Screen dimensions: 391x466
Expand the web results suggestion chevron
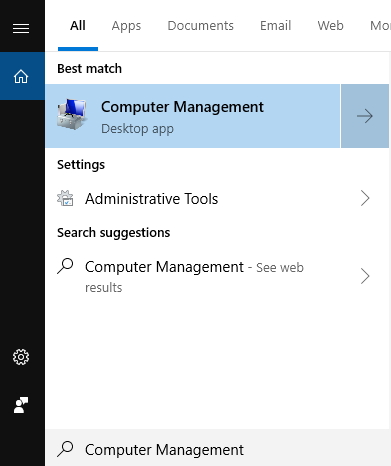[365, 276]
